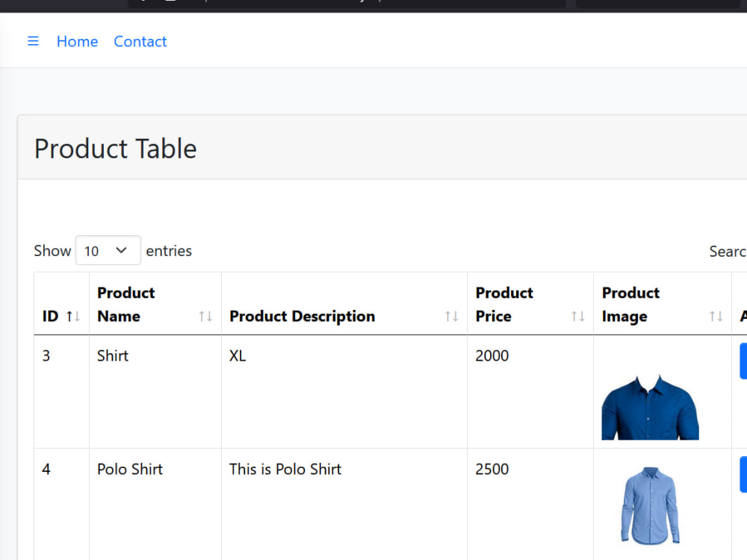Select the 'Shirt' product name cell
The image size is (747, 560).
coord(155,392)
